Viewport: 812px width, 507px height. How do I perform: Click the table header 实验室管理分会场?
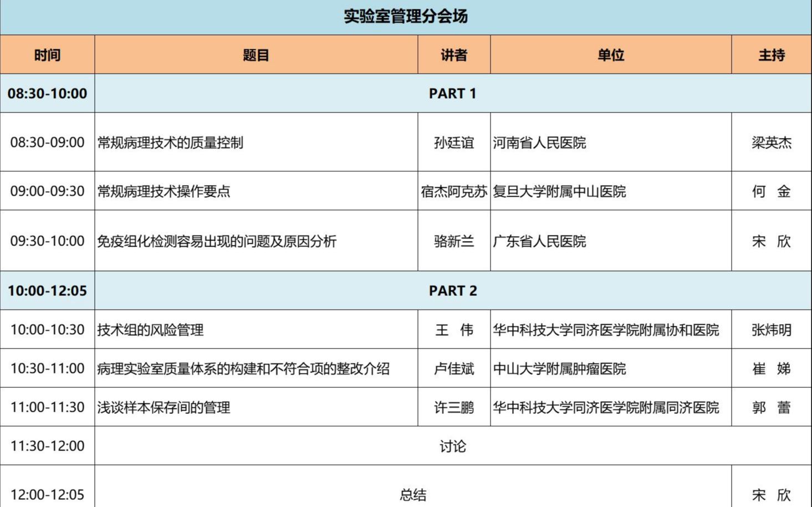tap(405, 17)
